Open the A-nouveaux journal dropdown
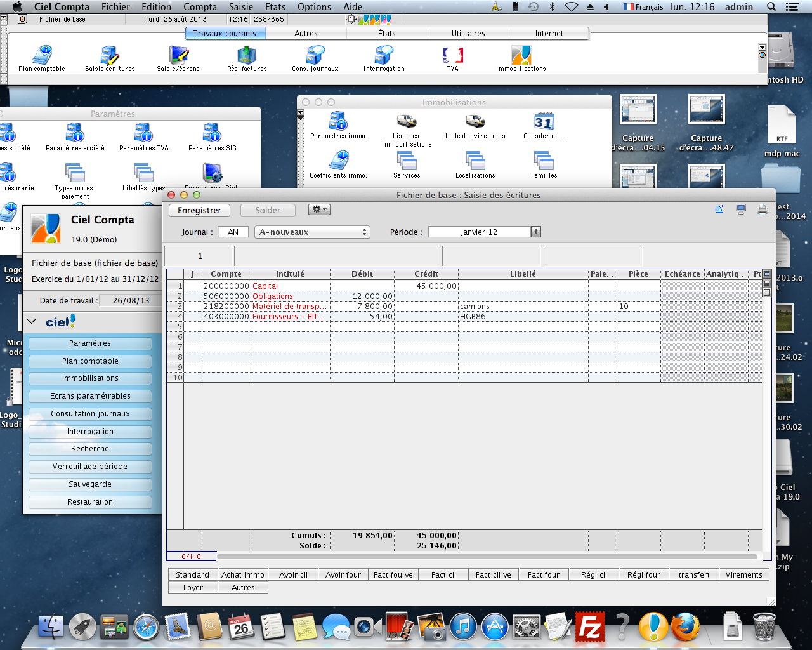Viewport: 812px width, 650px height. (312, 232)
